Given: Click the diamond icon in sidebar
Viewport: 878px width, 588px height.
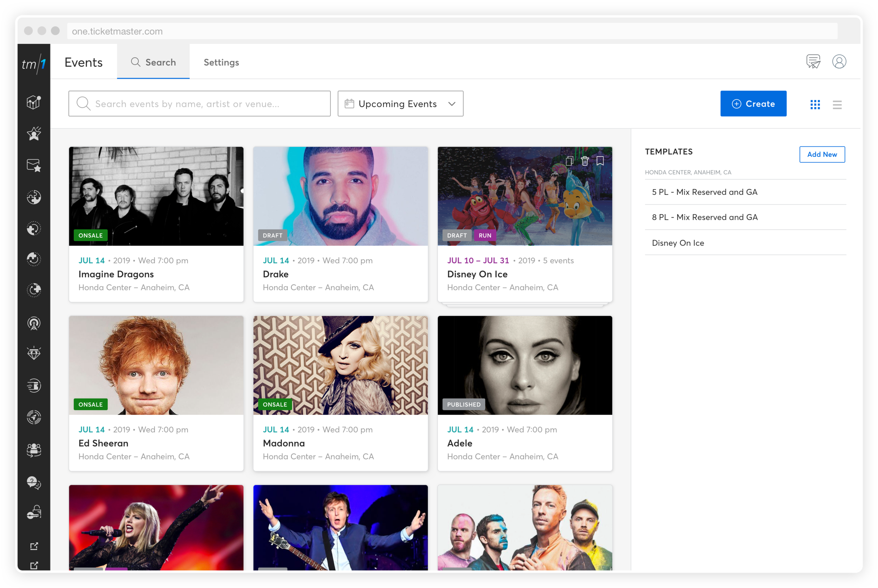Looking at the screenshot, I should coord(34,353).
